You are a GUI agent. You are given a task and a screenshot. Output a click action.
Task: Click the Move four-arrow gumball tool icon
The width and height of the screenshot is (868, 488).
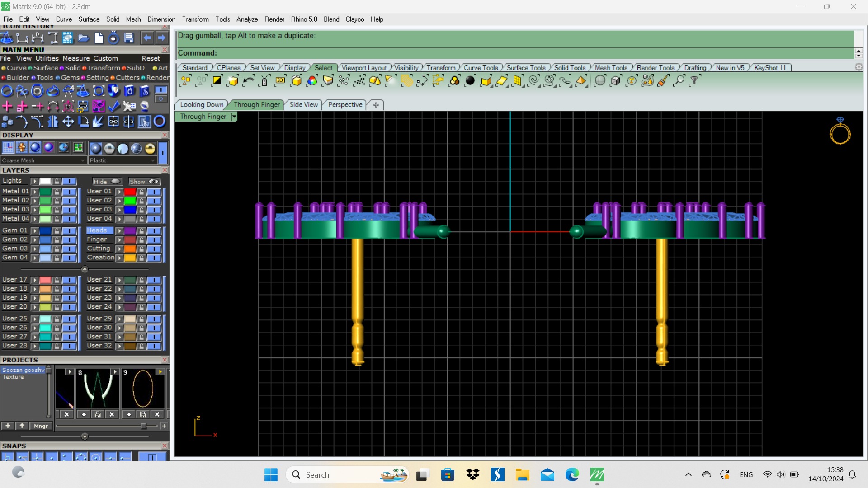[x=68, y=122]
